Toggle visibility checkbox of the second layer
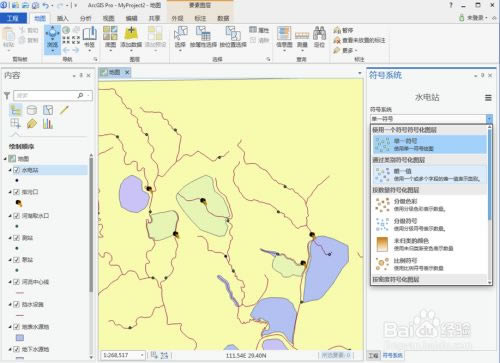 16,192
